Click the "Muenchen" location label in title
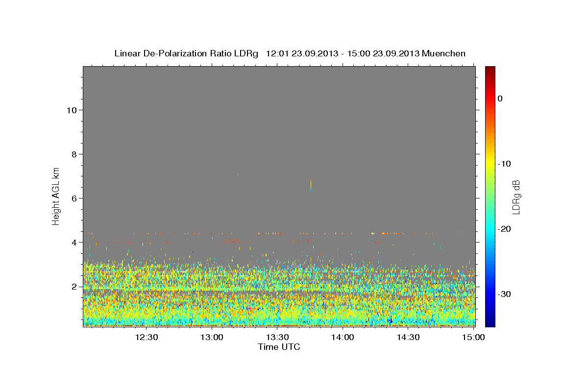 [444, 53]
